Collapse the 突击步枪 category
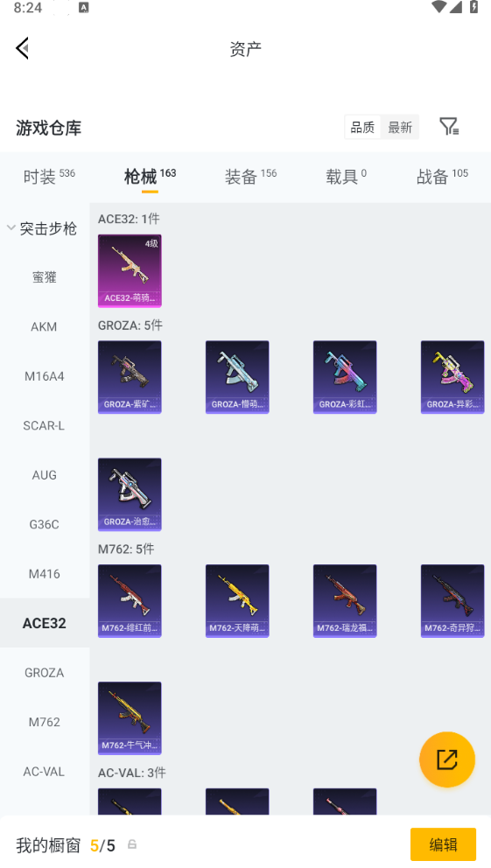This screenshot has width=491, height=868. [x=42, y=228]
